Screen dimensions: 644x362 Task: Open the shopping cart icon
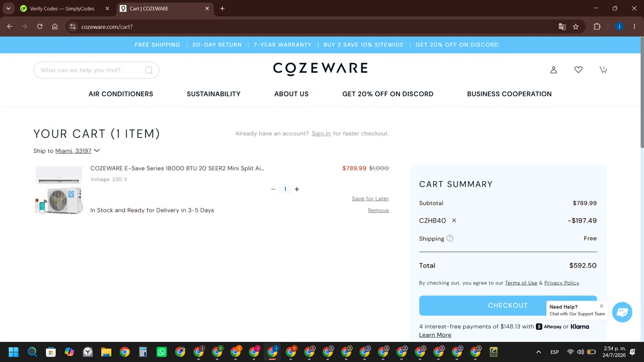(x=603, y=70)
